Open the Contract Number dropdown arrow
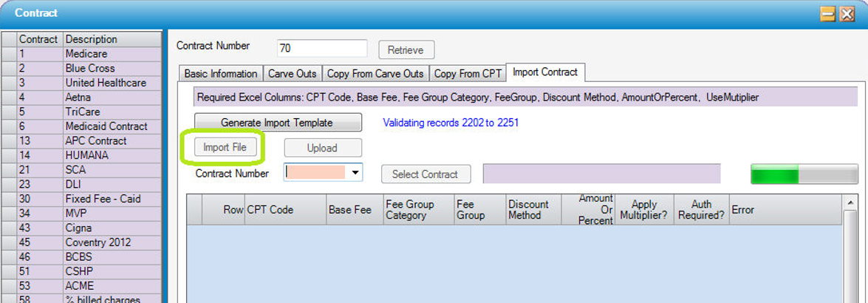 (356, 173)
